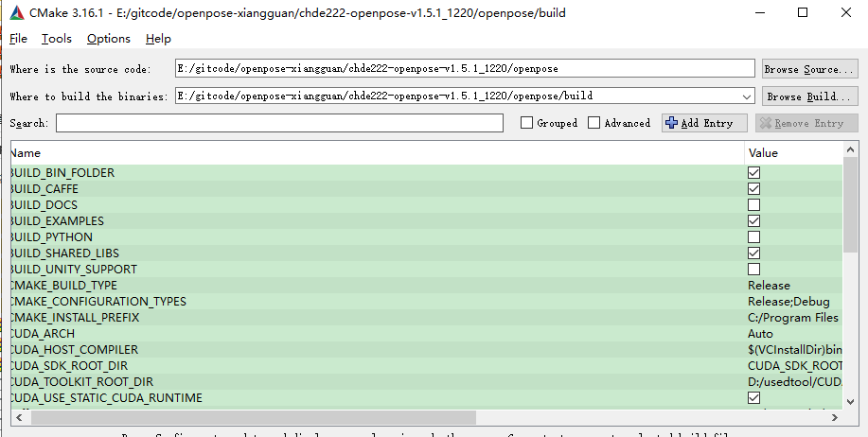Check the BUILD_UNITY_SUPPORT checkbox
Image resolution: width=868 pixels, height=437 pixels.
[x=753, y=269]
